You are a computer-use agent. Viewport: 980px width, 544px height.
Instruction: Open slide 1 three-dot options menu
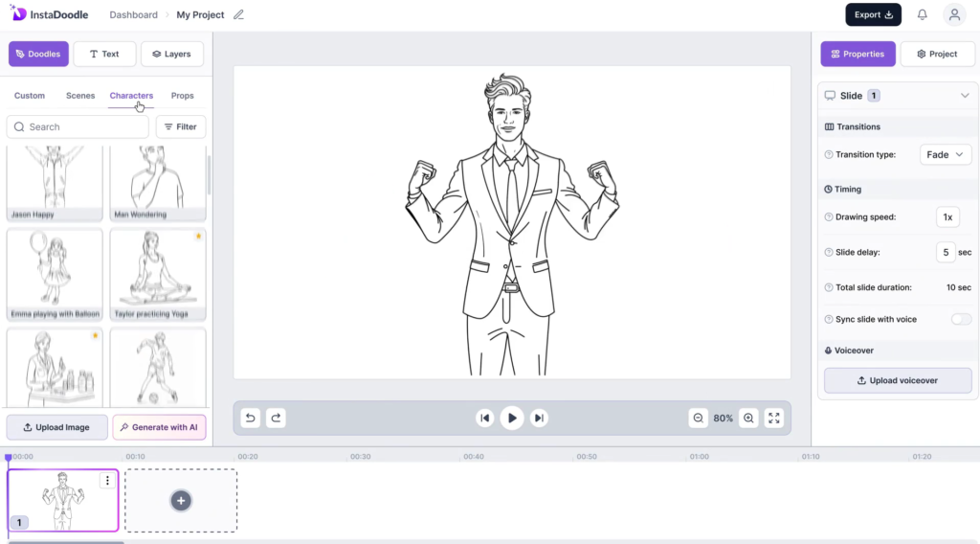pyautogui.click(x=107, y=480)
